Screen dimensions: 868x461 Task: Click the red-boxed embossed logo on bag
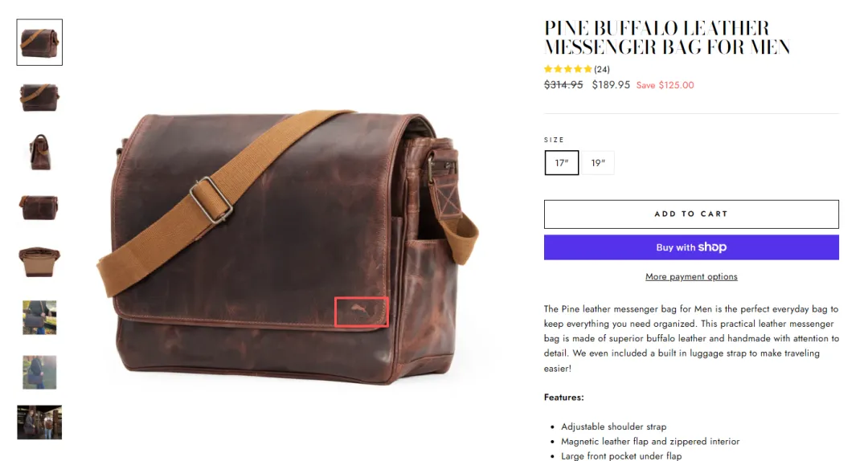(x=362, y=312)
